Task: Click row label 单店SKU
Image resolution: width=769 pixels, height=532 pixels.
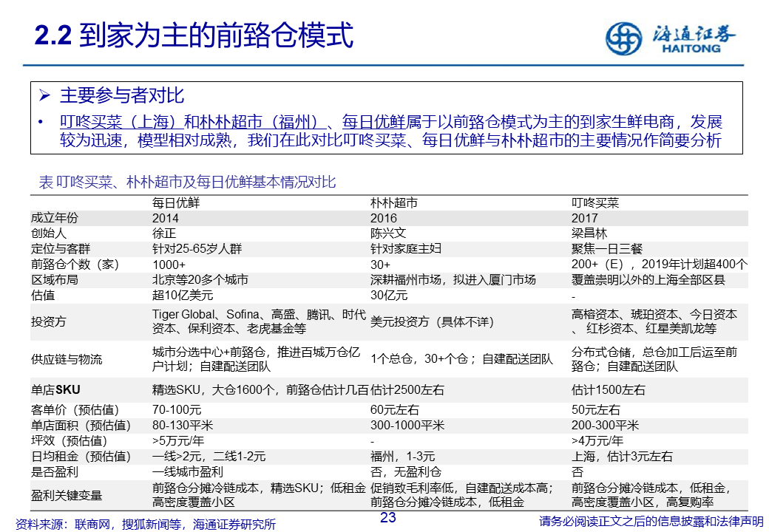Action: point(55,390)
